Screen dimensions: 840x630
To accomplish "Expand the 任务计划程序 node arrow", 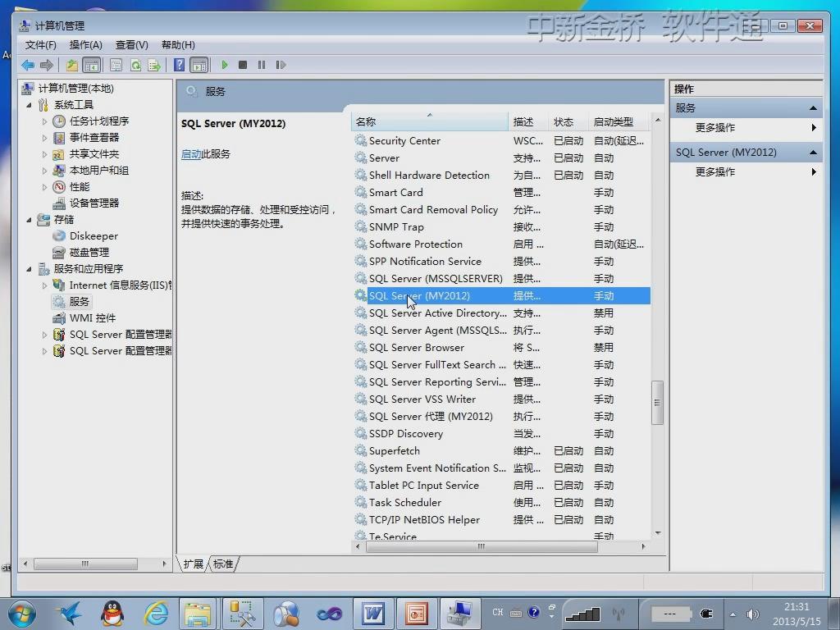I will [x=44, y=121].
